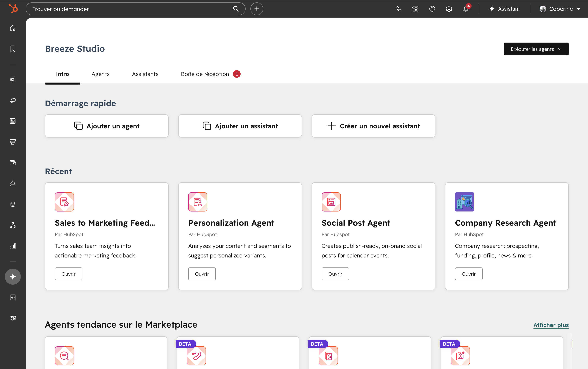588x369 pixels.
Task: Click the call BETA marketplace agent icon
Action: (x=196, y=356)
